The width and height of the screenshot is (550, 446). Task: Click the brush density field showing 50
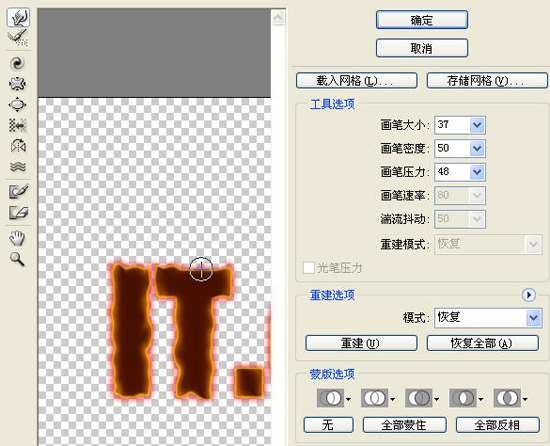tap(452, 148)
